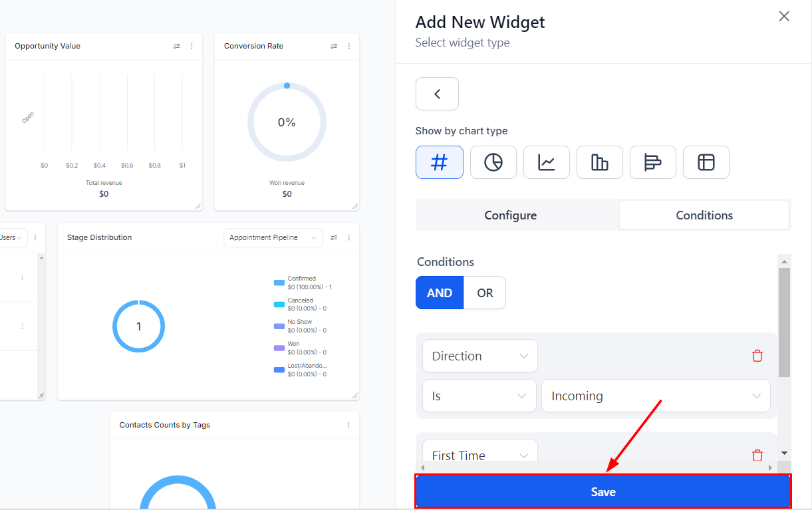Select the horizontal bar chart type icon

653,162
